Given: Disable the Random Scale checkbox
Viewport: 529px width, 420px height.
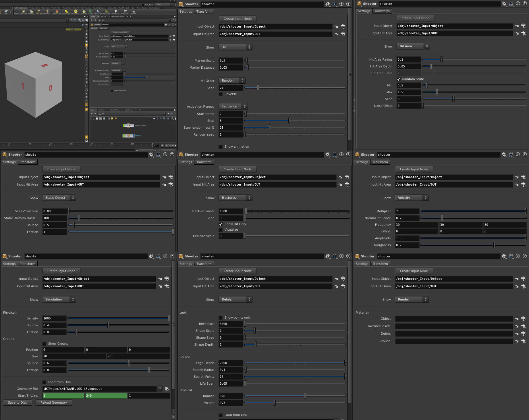Looking at the screenshot, I should (x=399, y=79).
